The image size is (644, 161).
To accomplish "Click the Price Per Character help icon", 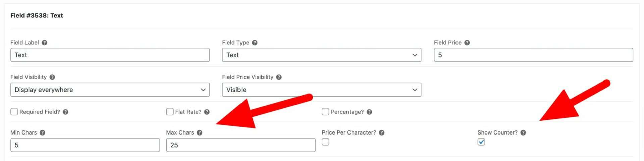I will (x=381, y=133).
